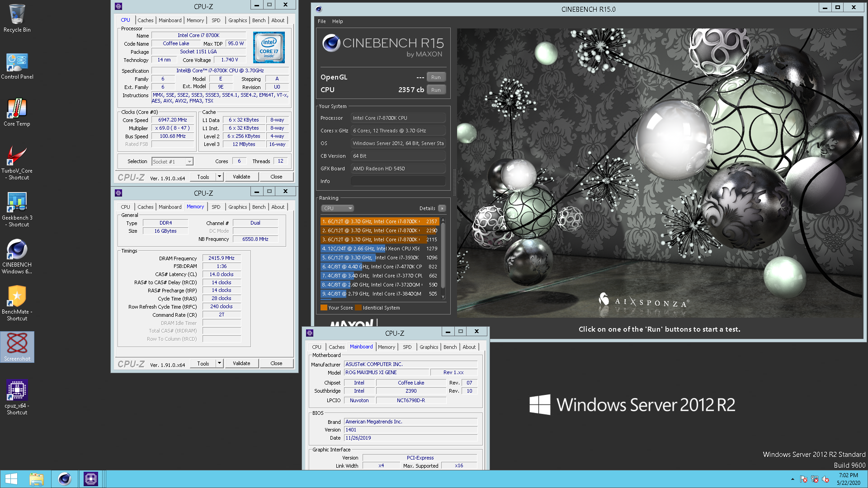Expand the Tools dropdown arrow in Memory CPU-Z
868x488 pixels.
(x=219, y=363)
